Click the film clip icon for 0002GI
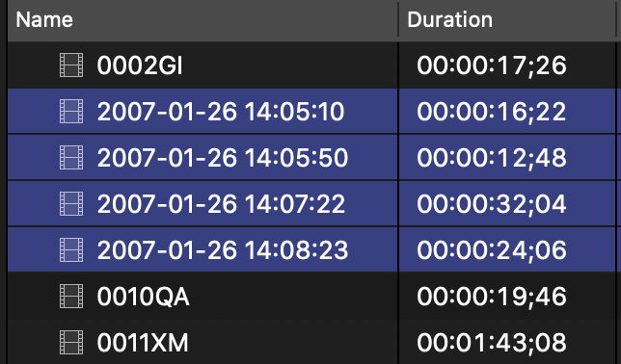The height and width of the screenshot is (364, 621). (x=71, y=65)
